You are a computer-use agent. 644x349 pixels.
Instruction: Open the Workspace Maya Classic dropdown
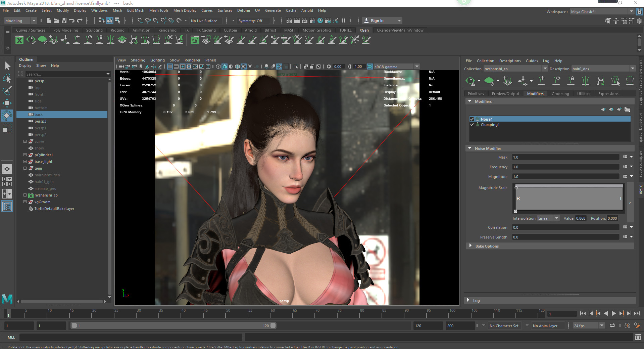point(602,12)
